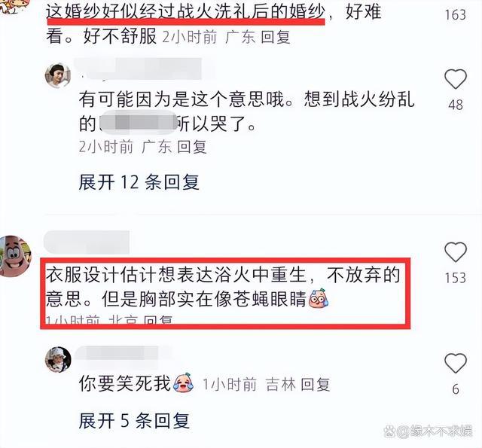Tap the 163 like count

pyautogui.click(x=456, y=15)
